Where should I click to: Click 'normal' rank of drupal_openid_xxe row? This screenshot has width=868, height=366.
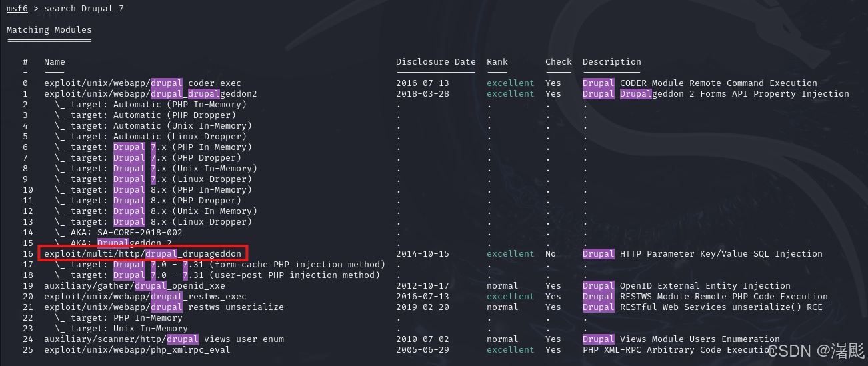coord(503,286)
